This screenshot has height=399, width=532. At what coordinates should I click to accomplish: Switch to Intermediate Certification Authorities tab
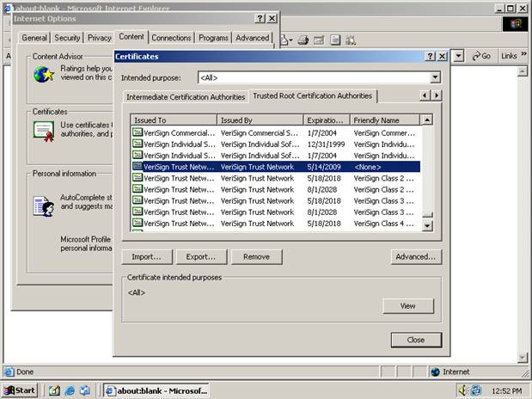186,97
